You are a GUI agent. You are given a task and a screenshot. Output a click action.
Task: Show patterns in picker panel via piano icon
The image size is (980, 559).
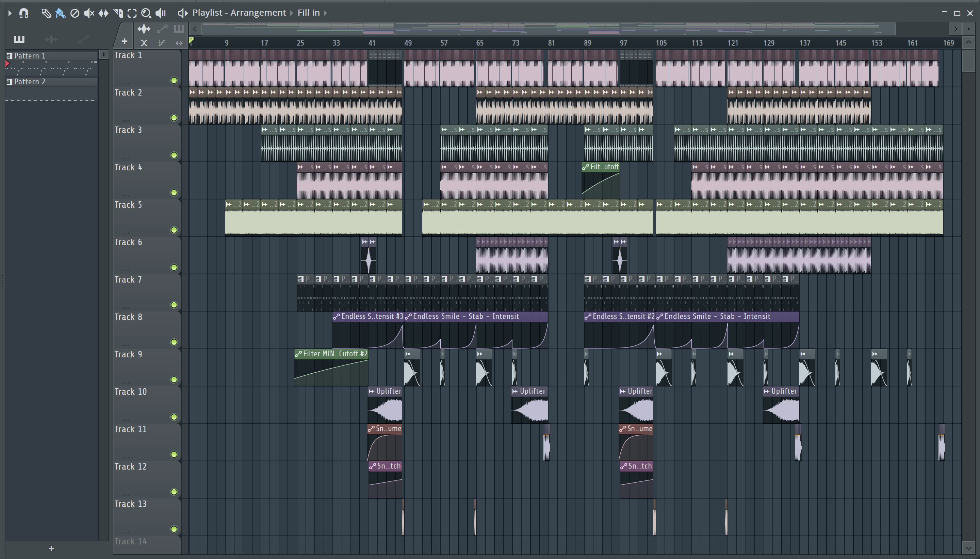pyautogui.click(x=19, y=39)
